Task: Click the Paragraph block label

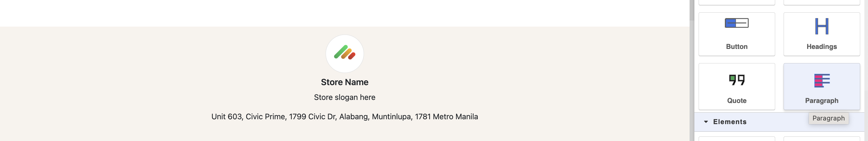Action: 822,101
